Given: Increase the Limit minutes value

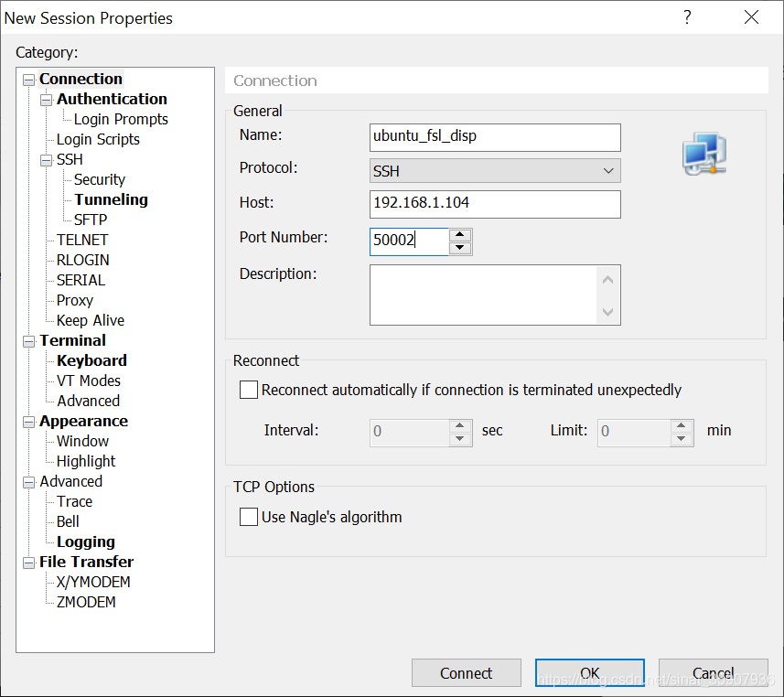Looking at the screenshot, I should [681, 426].
